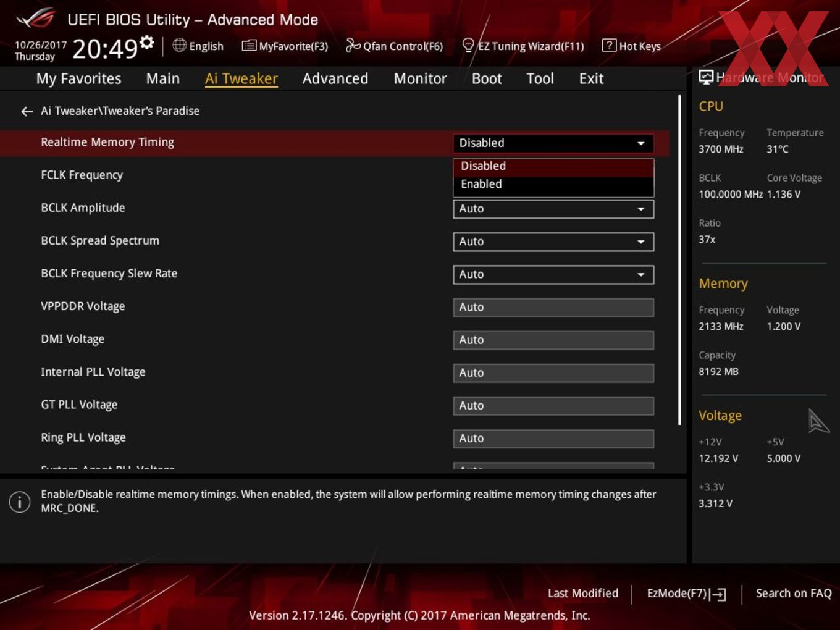840x630 pixels.
Task: Choose Enabled in the dropdown list
Action: [553, 184]
